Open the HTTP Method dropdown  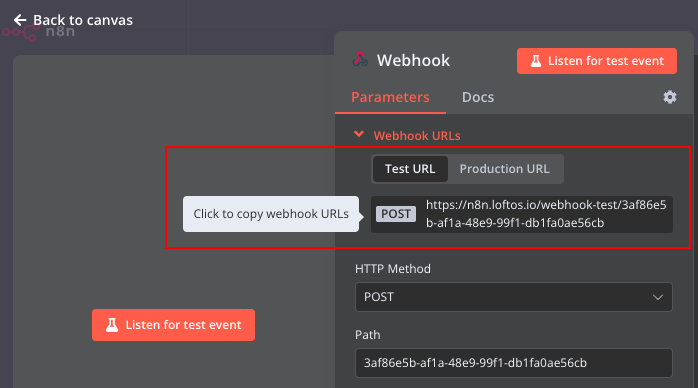click(514, 297)
